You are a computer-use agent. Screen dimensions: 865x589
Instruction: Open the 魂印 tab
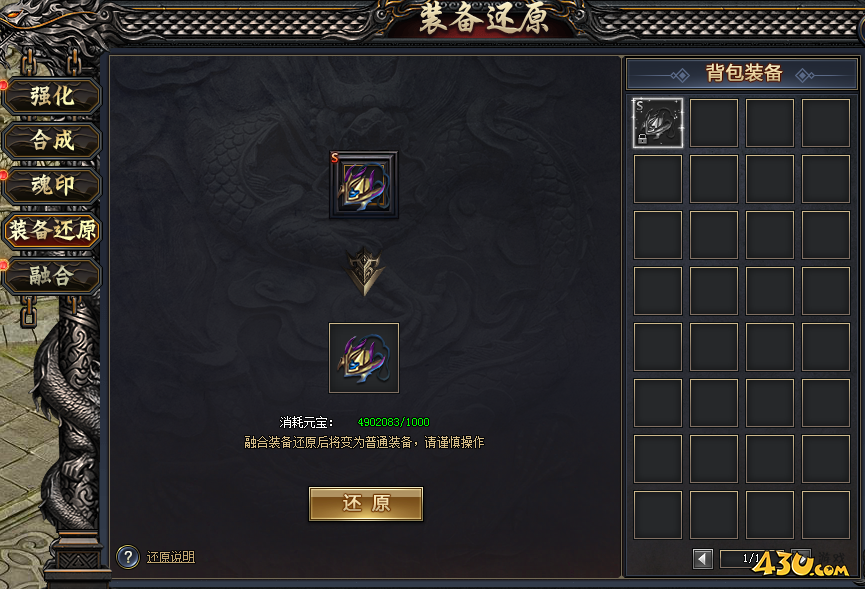click(52, 185)
